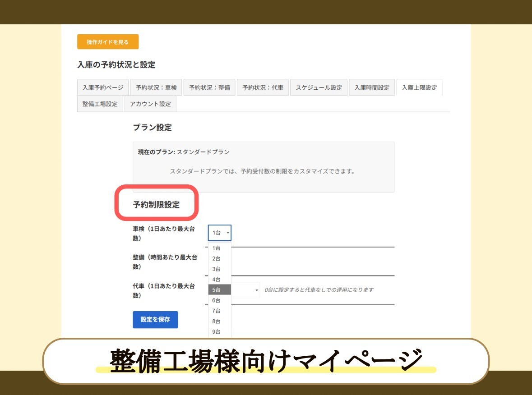Select 7台 from the list
This screenshot has width=532, height=395.
(219, 311)
